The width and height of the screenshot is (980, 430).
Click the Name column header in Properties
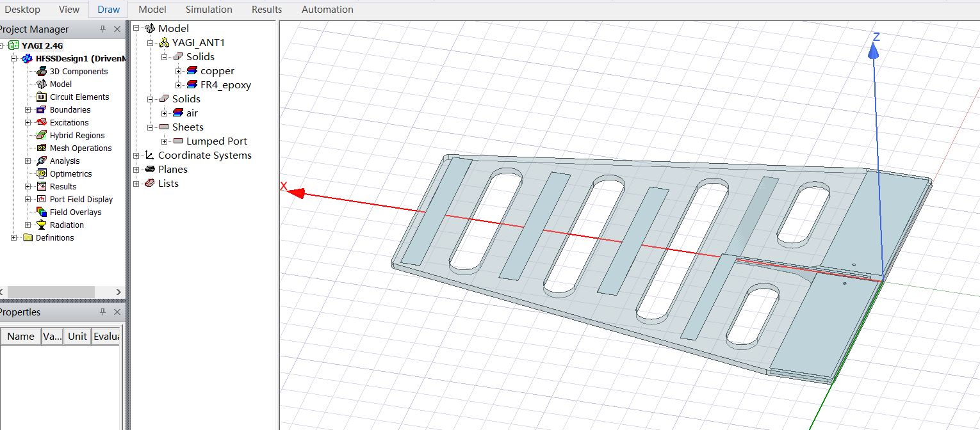pyautogui.click(x=20, y=337)
